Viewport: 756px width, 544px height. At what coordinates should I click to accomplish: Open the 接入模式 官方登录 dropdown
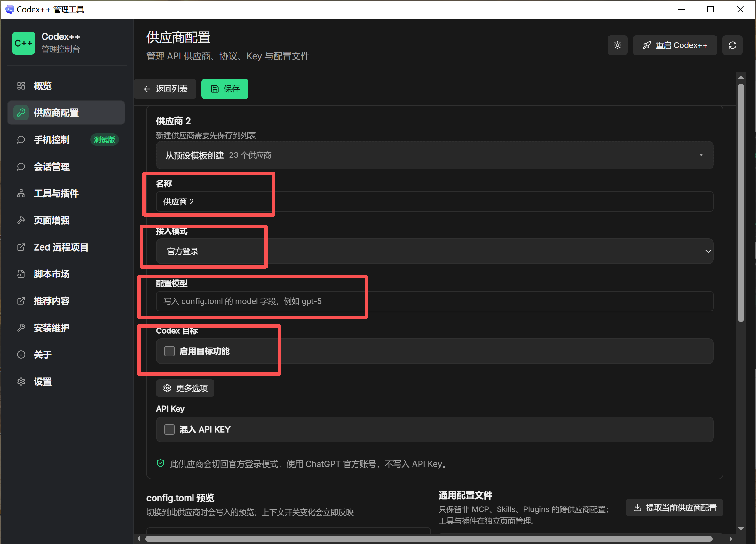pyautogui.click(x=435, y=251)
